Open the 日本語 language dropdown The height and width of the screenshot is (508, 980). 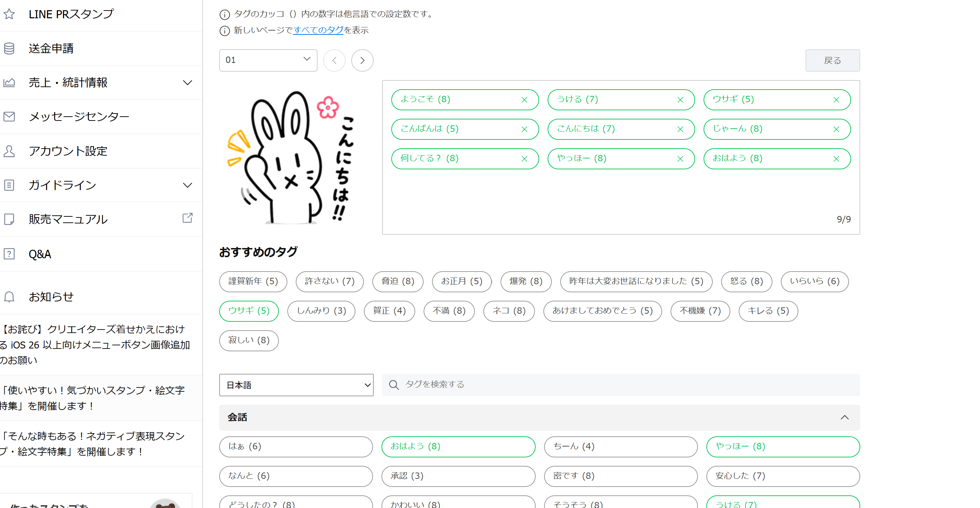tap(296, 385)
